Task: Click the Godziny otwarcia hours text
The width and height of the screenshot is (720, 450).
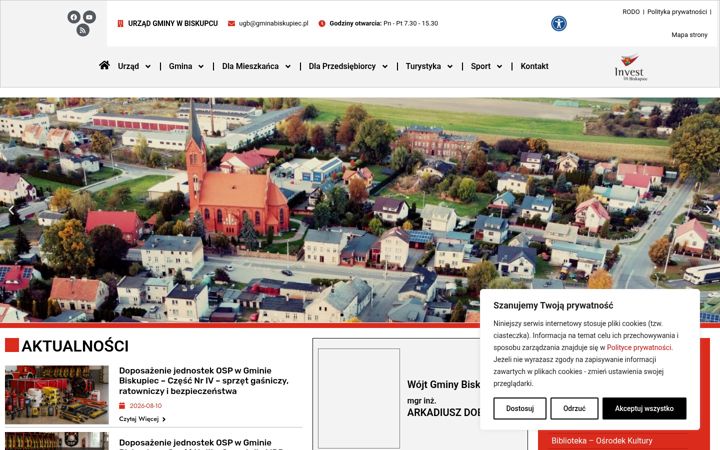Action: (x=383, y=23)
